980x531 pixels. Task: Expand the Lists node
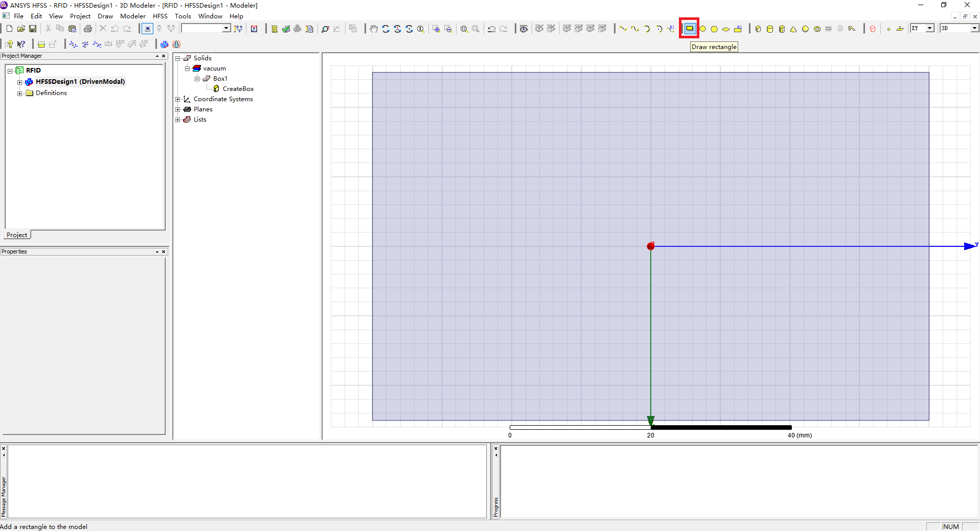[x=178, y=120]
